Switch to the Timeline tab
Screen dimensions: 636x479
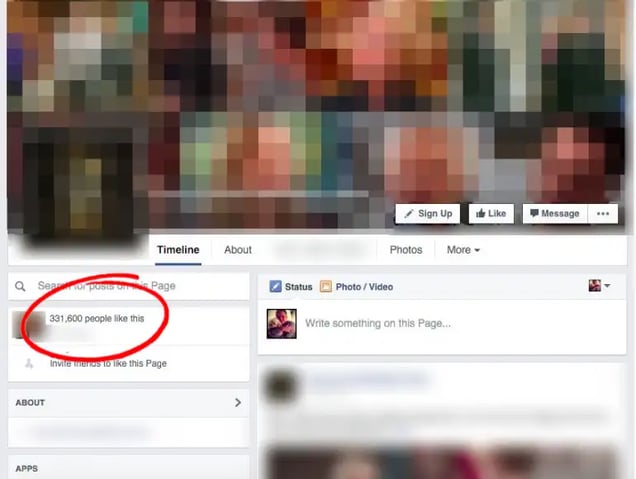(x=178, y=250)
